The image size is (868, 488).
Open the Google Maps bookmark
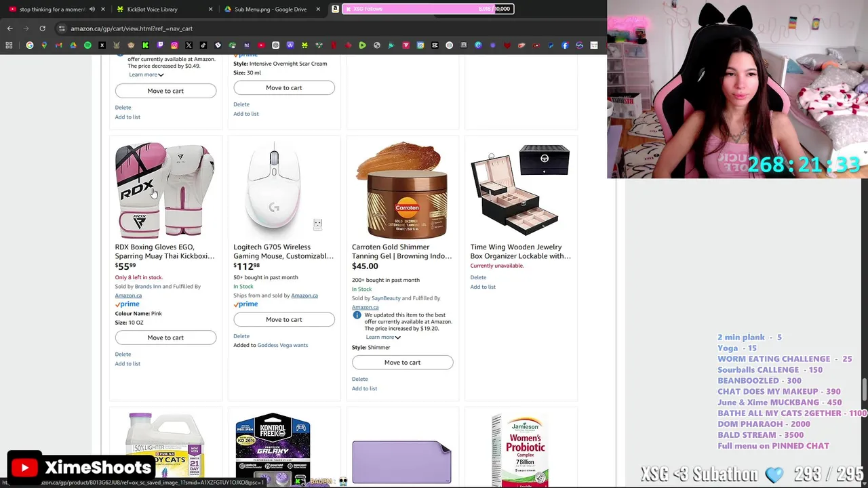44,45
